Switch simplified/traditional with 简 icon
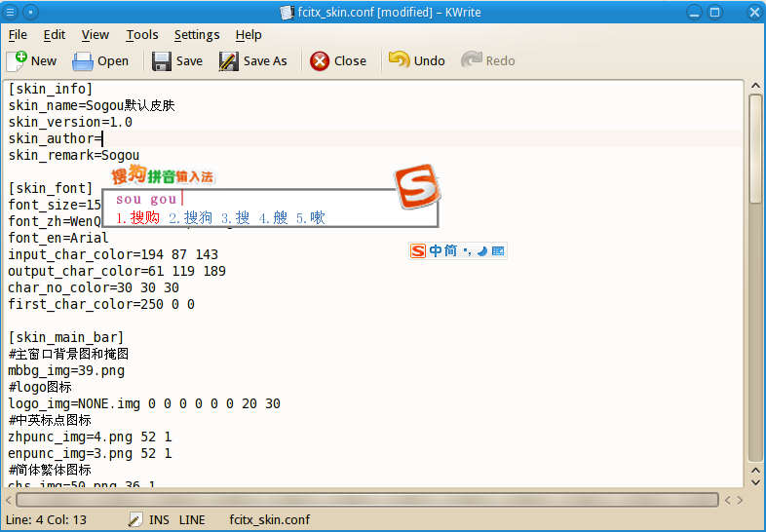 coord(450,251)
